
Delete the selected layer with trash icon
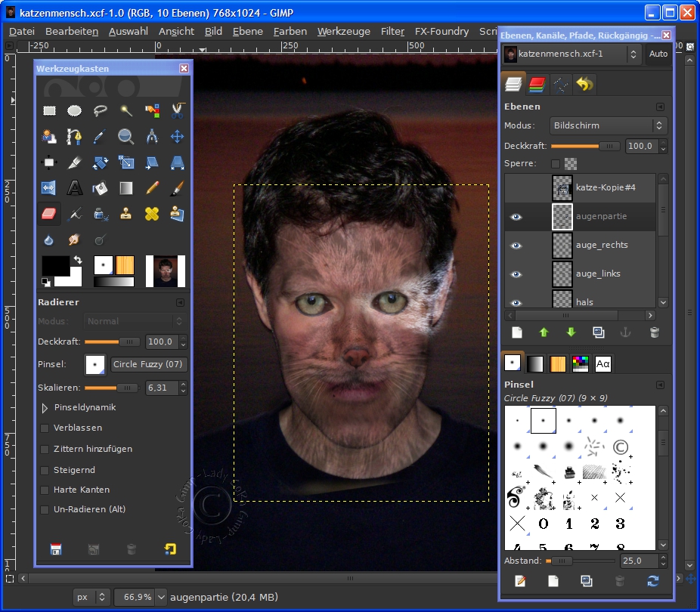tap(654, 332)
